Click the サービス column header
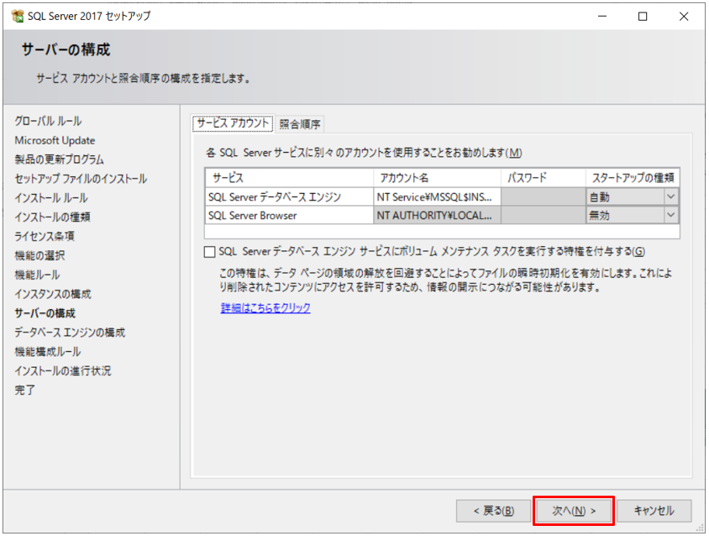The image size is (709, 538). point(289,178)
